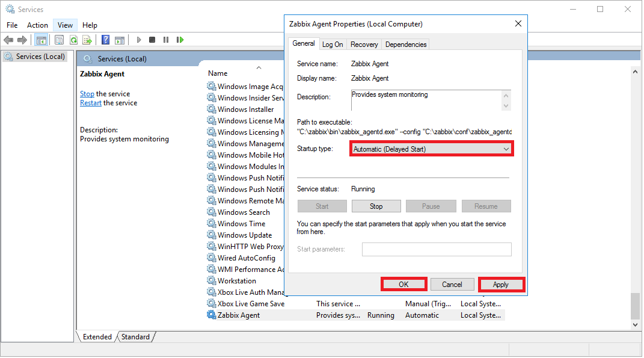Select the WMI Performance Adapter service name
Screen dimensions: 644x358
[251, 269]
